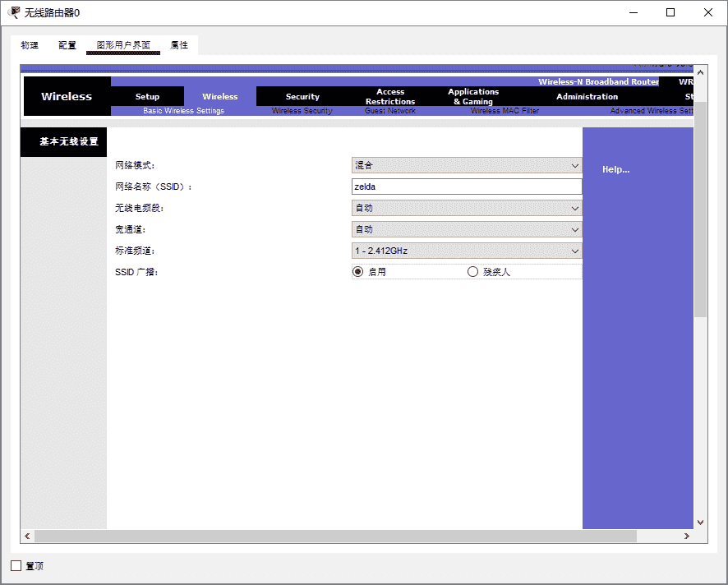Screen dimensions: 728x585
Task: Toggle the 置顶 checkbox
Action: coord(16,566)
